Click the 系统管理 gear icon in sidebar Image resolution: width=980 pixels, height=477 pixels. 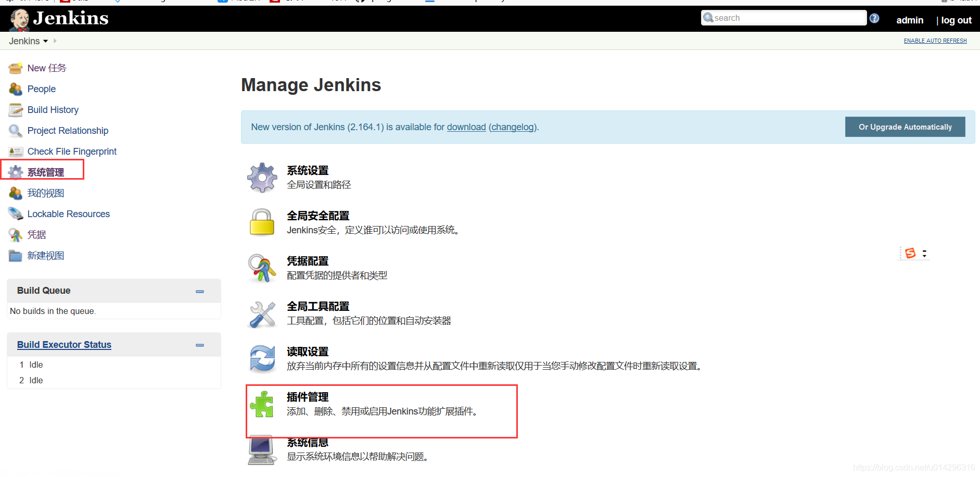click(x=16, y=172)
